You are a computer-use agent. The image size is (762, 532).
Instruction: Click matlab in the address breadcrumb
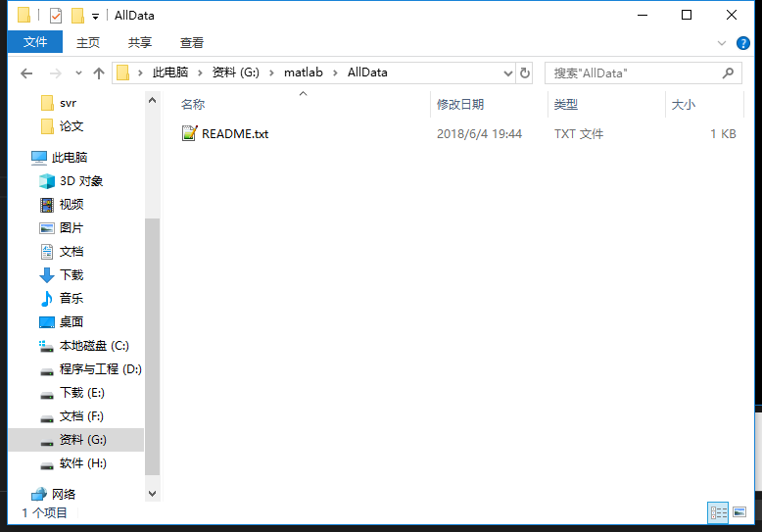[302, 73]
